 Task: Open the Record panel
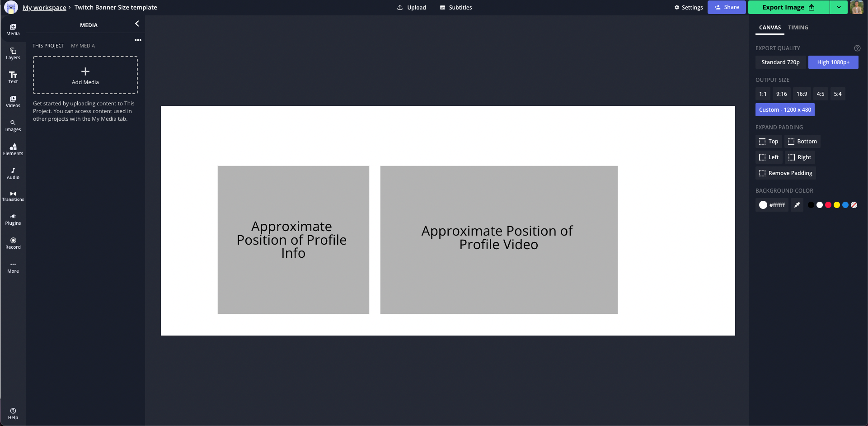[x=13, y=243]
